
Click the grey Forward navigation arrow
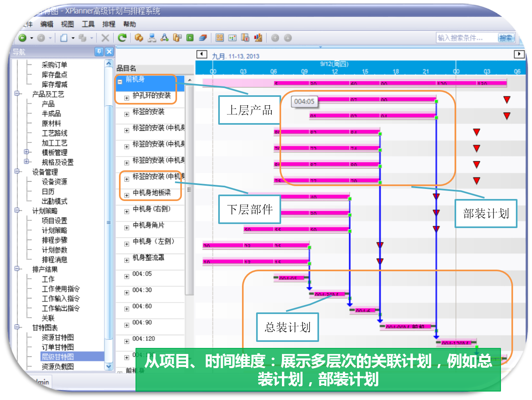[x=41, y=38]
